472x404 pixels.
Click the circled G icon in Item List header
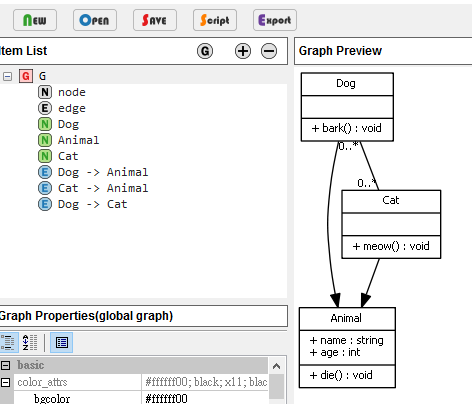coord(205,51)
